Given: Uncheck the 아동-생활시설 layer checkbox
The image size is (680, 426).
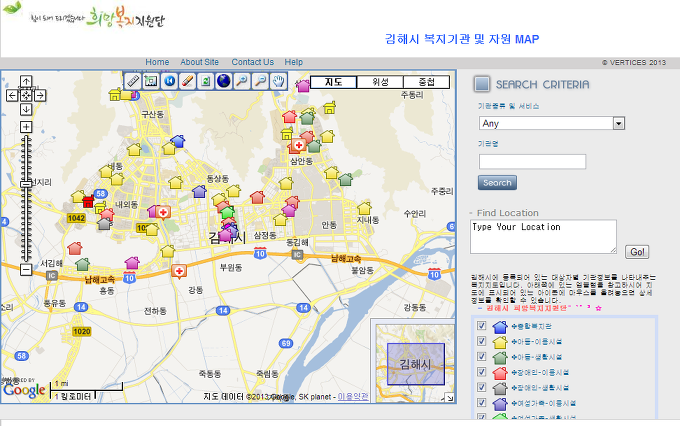Looking at the screenshot, I should pos(481,357).
